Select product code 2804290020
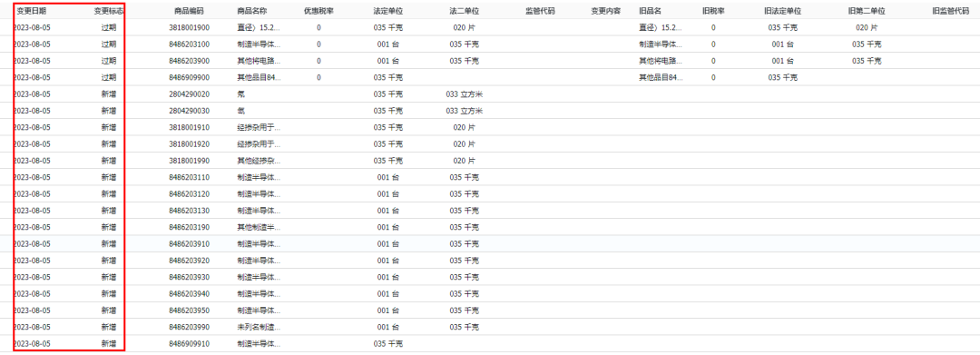The image size is (980, 355). [190, 94]
